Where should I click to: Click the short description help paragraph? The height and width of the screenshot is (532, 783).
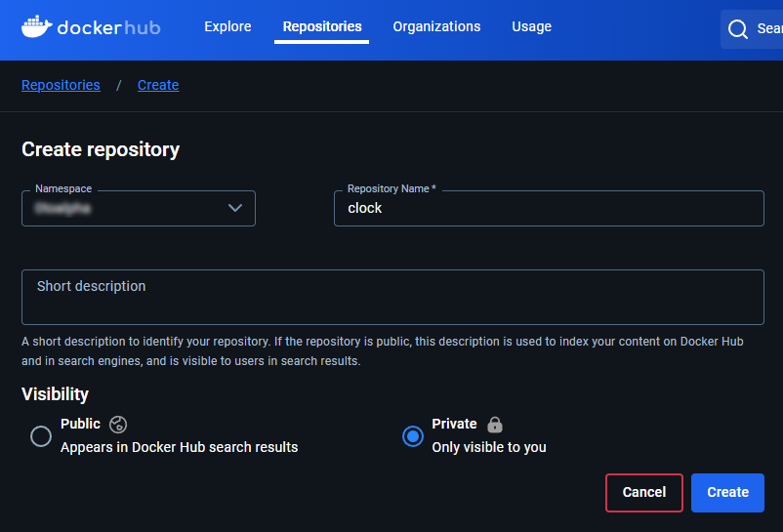(x=383, y=351)
